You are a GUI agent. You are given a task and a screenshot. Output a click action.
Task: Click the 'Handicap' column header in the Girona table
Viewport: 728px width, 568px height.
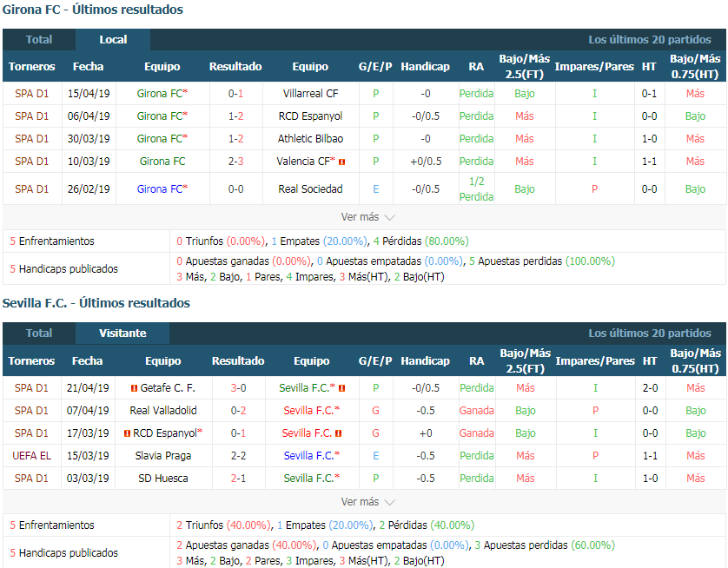(x=426, y=67)
